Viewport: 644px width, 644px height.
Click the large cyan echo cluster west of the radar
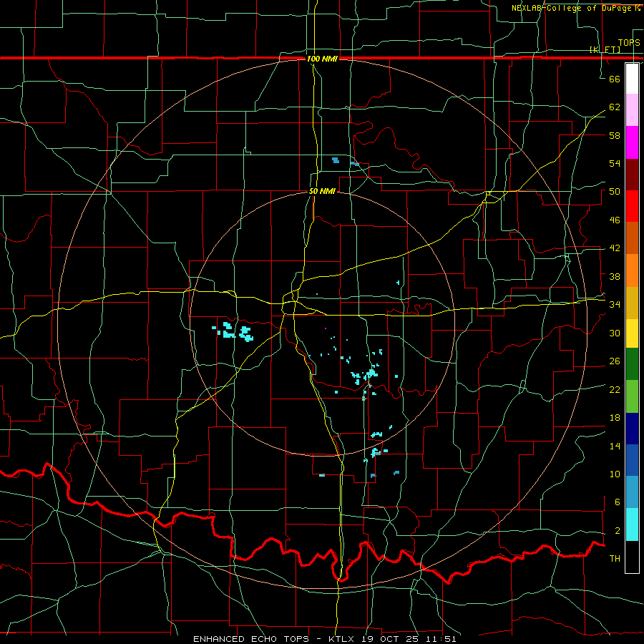click(234, 331)
